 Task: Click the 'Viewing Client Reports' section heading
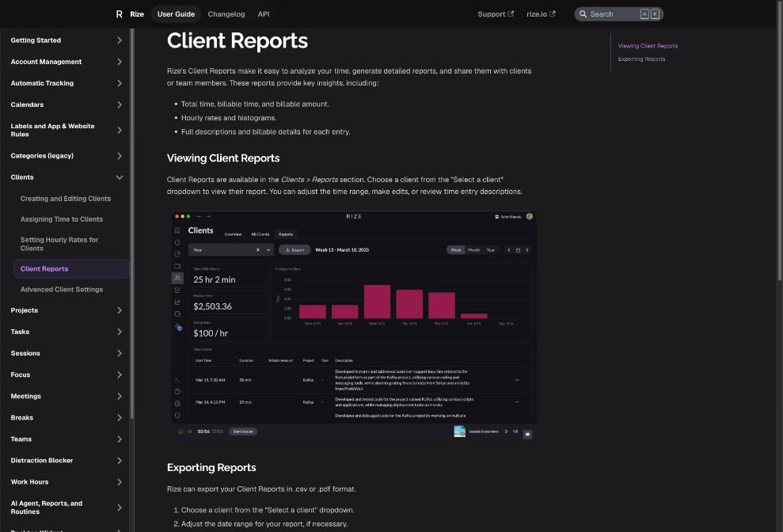(x=223, y=158)
